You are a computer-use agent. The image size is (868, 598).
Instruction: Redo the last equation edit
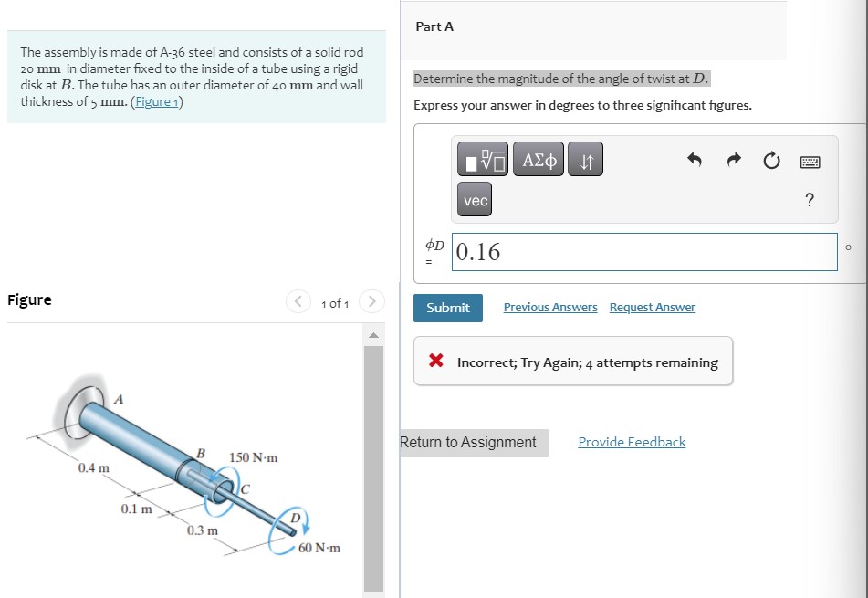(733, 159)
